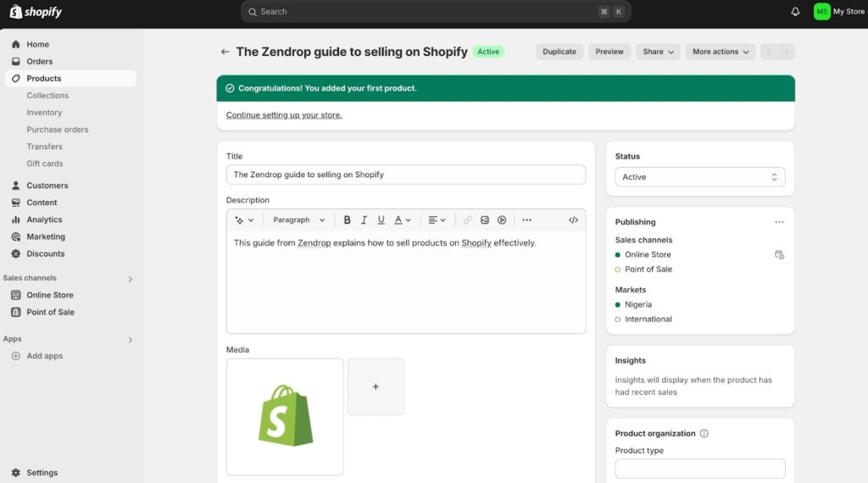The height and width of the screenshot is (483, 868).
Task: Click the My Store account name
Action: click(849, 12)
